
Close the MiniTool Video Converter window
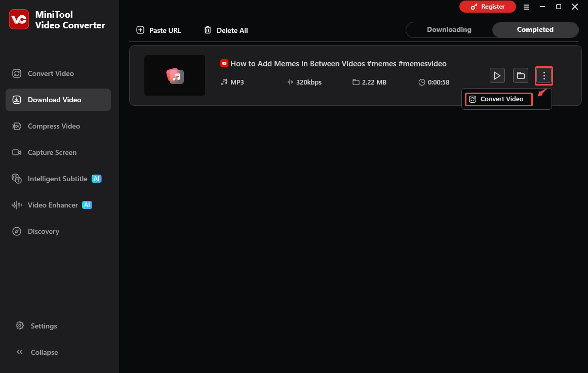point(574,7)
